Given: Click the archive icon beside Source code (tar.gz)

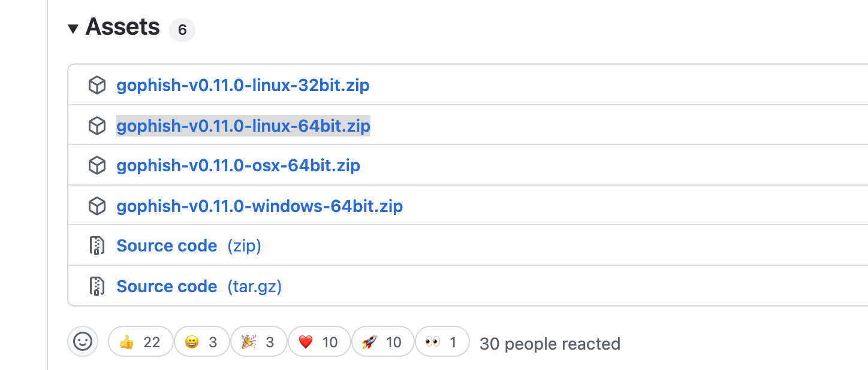Looking at the screenshot, I should pyautogui.click(x=97, y=286).
